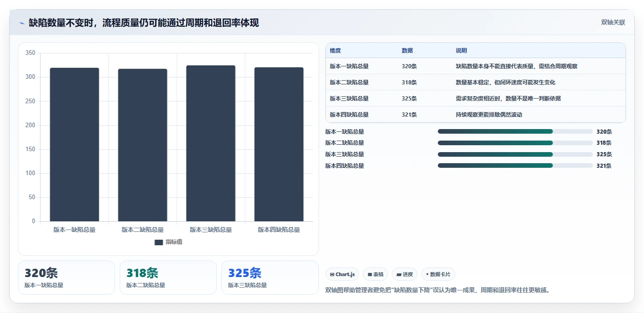This screenshot has width=644, height=313.
Task: Click table cell 版本一缺陷总量
Action: tap(349, 66)
